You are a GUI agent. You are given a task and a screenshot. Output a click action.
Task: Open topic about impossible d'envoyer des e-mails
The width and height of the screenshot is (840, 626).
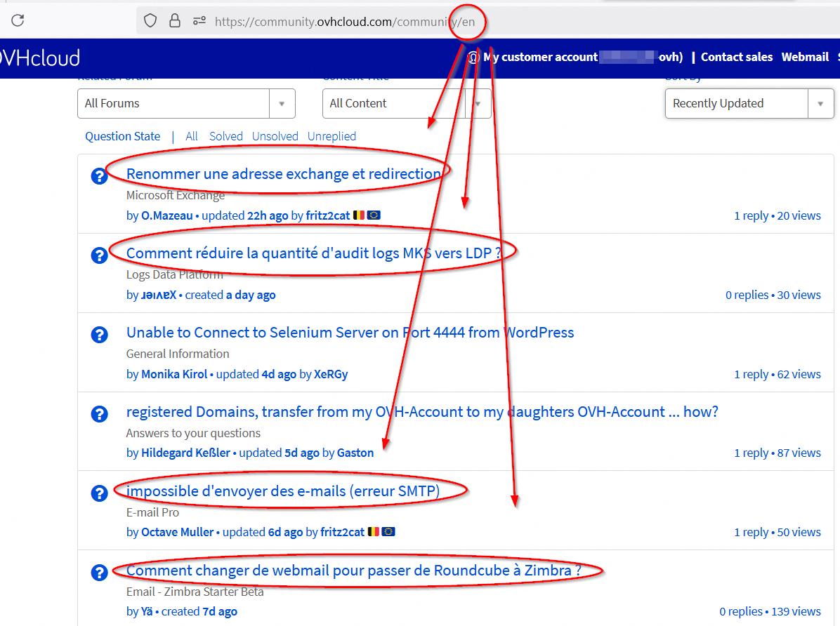coord(282,491)
